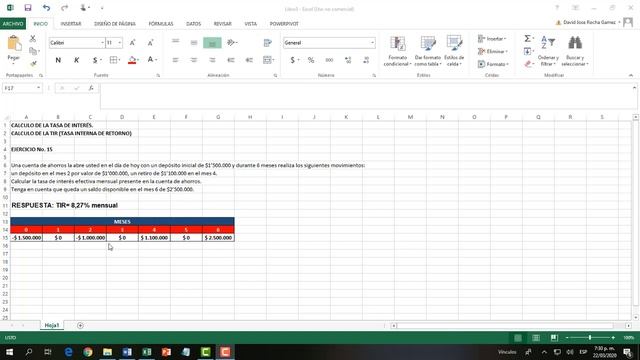Screen dimensions: 640x360
Task: Decrease decimal places
Action: pos(366,60)
